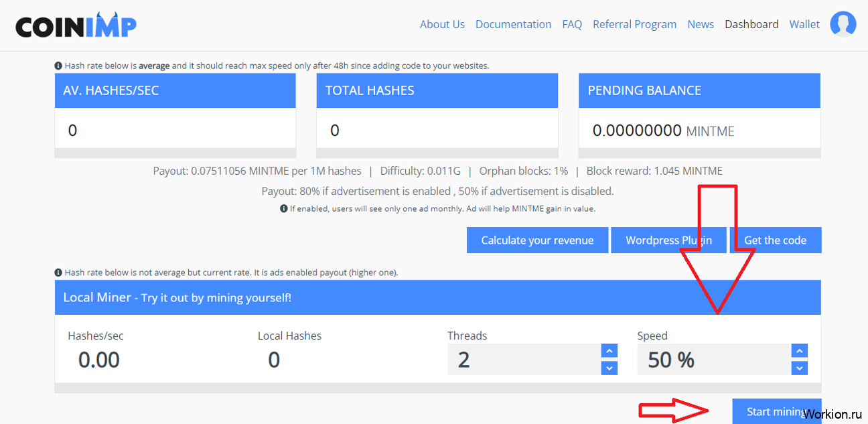Select the TOTAL HASHES card header
This screenshot has height=424, width=868.
[437, 90]
